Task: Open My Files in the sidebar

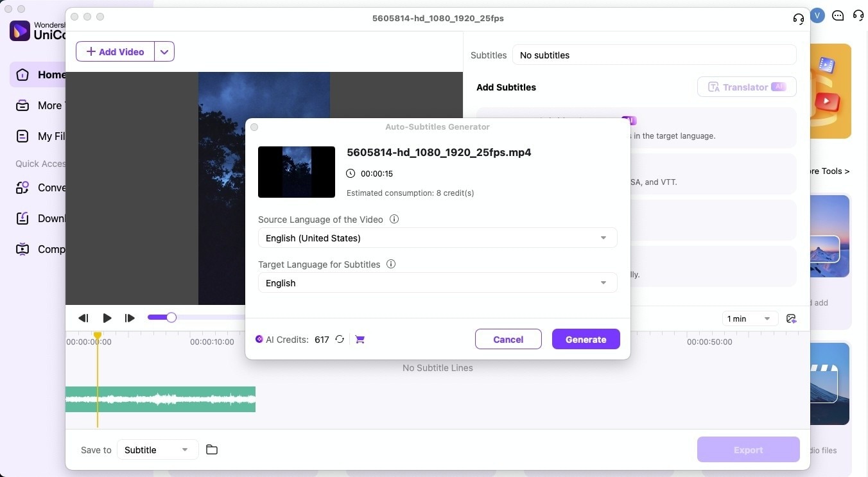Action: coord(39,136)
